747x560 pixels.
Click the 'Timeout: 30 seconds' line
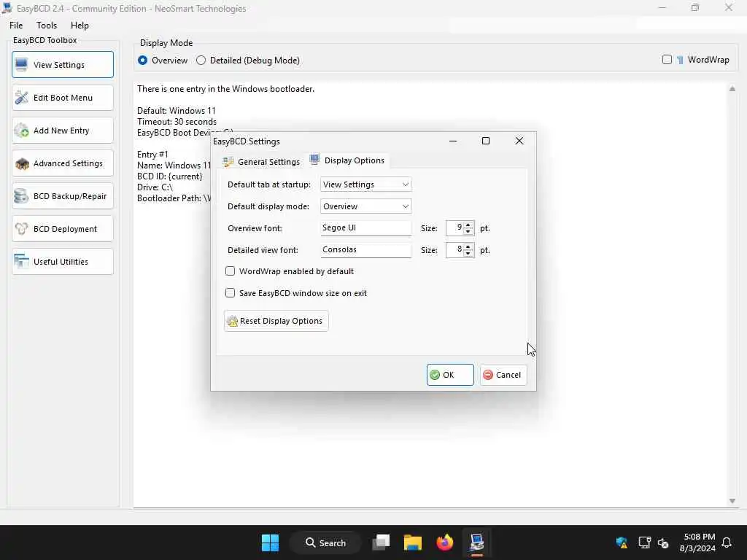177,122
